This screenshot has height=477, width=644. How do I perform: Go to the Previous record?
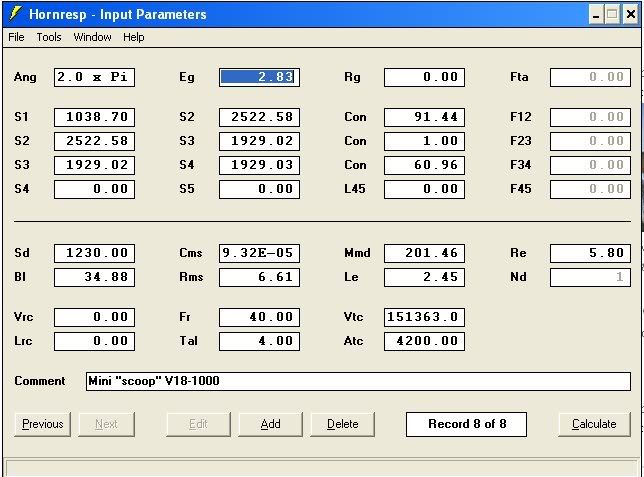(42, 424)
